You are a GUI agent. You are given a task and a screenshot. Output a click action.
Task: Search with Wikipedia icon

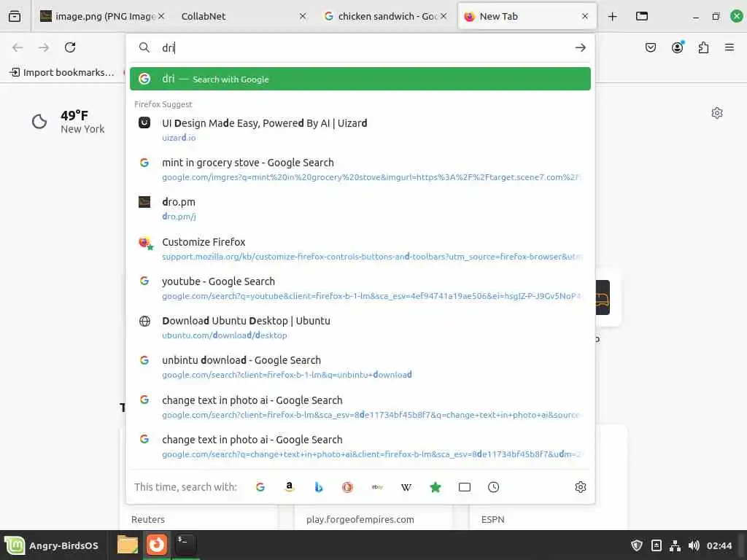coord(406,486)
